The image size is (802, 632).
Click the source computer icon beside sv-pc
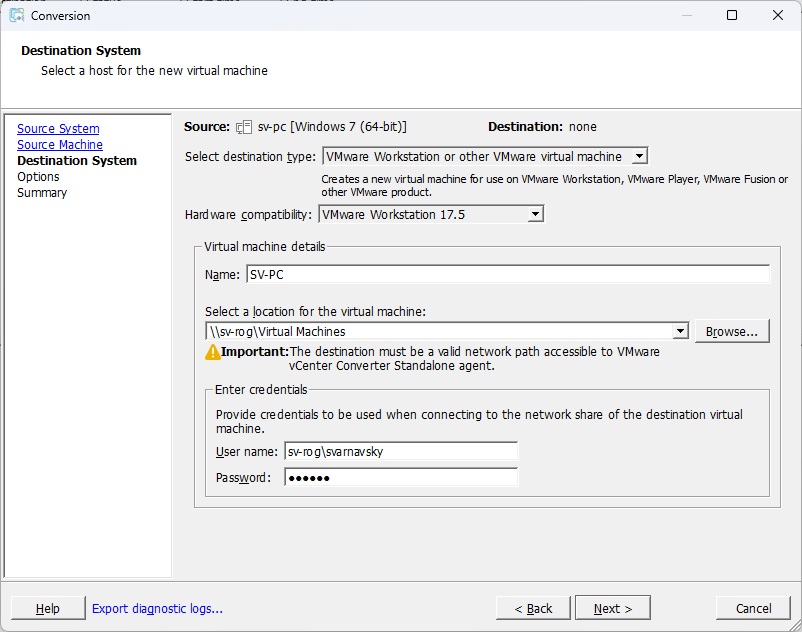[x=244, y=127]
